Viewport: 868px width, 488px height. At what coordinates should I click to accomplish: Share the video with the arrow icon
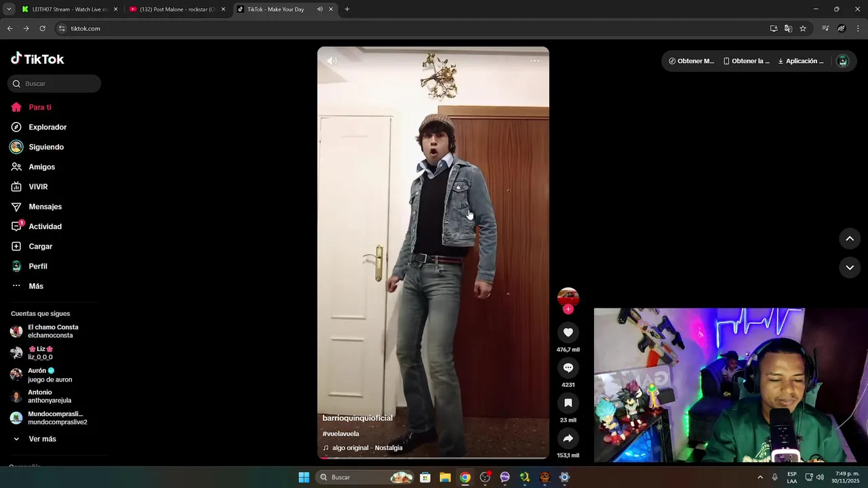(568, 438)
